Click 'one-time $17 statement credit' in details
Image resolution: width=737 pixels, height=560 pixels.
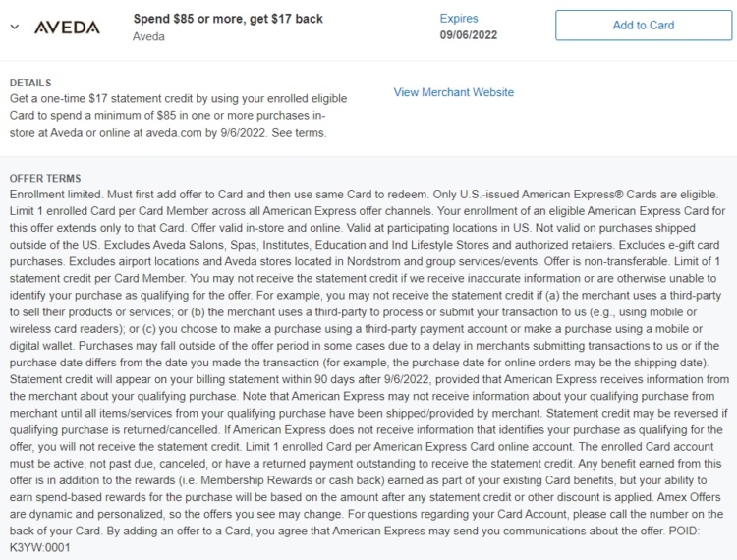click(x=113, y=99)
